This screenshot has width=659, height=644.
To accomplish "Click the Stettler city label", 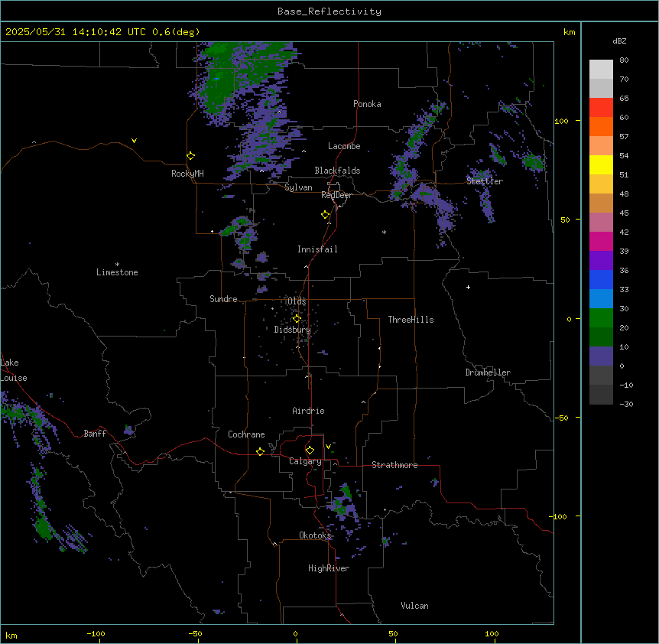I will pyautogui.click(x=485, y=181).
